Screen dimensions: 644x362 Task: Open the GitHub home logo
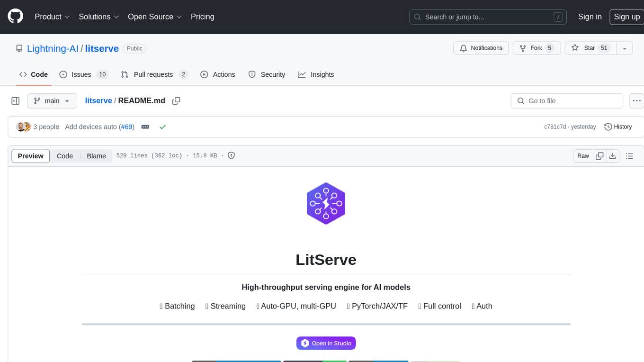tap(15, 17)
